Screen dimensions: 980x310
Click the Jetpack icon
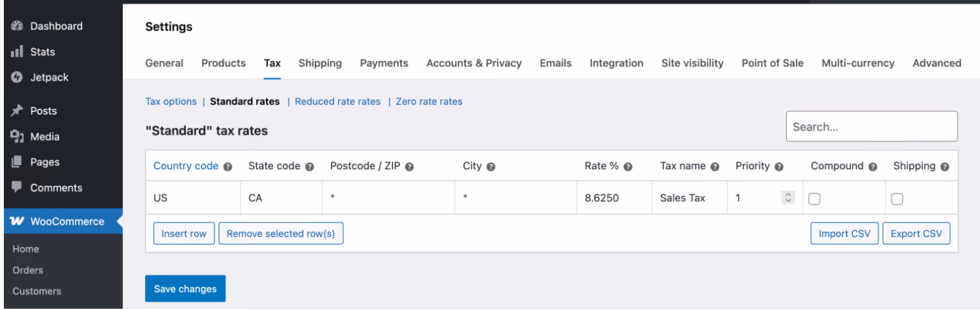(x=17, y=77)
